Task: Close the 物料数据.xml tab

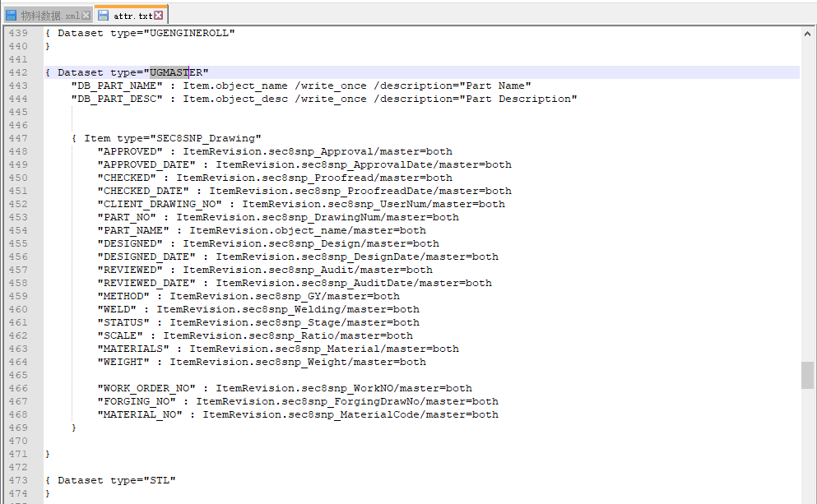Action: point(86,16)
